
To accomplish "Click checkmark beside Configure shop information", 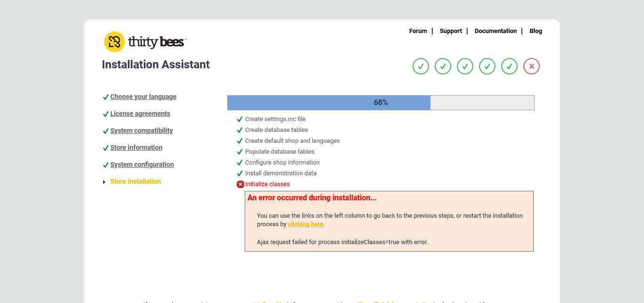I will click(239, 163).
